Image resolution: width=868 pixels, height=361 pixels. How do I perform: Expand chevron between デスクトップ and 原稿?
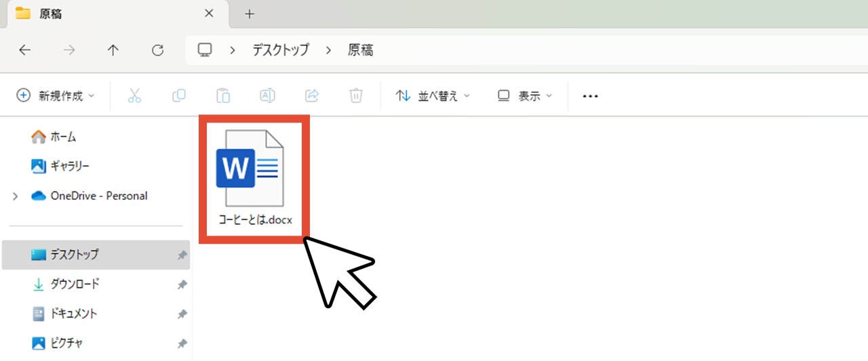(x=328, y=50)
